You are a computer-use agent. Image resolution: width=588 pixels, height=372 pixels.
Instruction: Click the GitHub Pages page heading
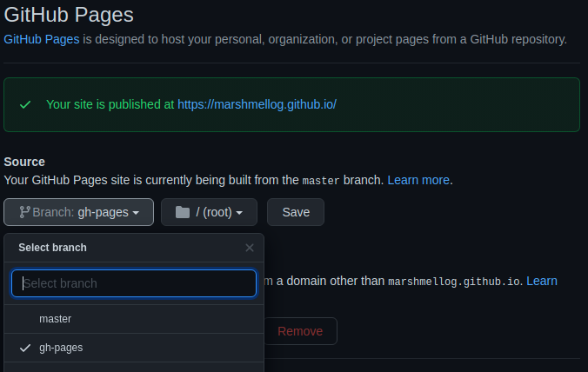pyautogui.click(x=69, y=15)
